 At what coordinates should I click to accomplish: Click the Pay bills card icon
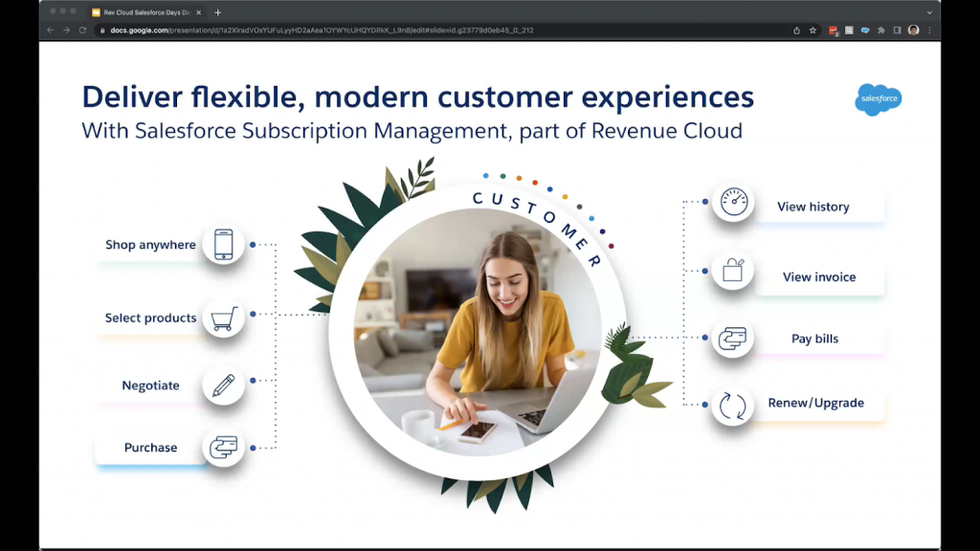(x=732, y=339)
